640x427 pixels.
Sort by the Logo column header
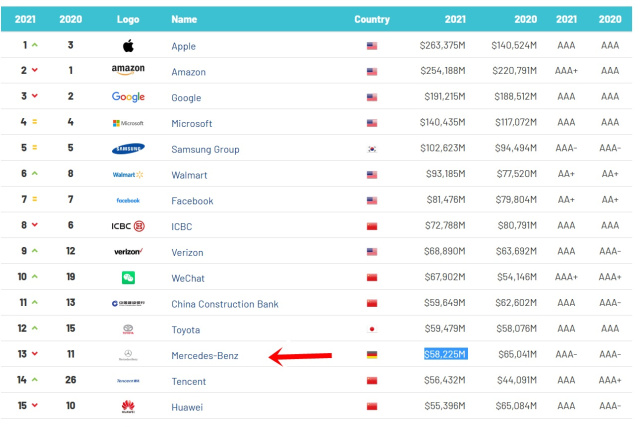point(128,19)
